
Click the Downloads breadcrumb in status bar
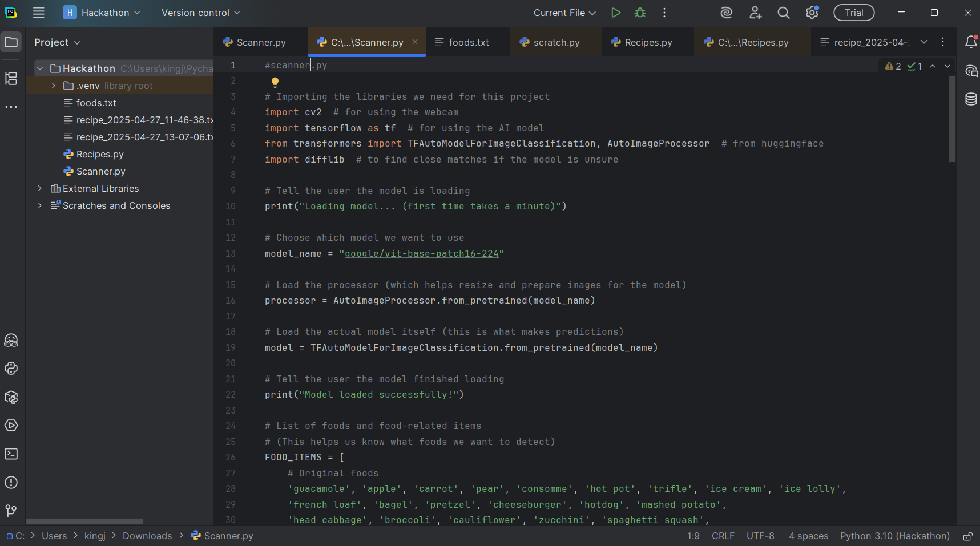[147, 536]
